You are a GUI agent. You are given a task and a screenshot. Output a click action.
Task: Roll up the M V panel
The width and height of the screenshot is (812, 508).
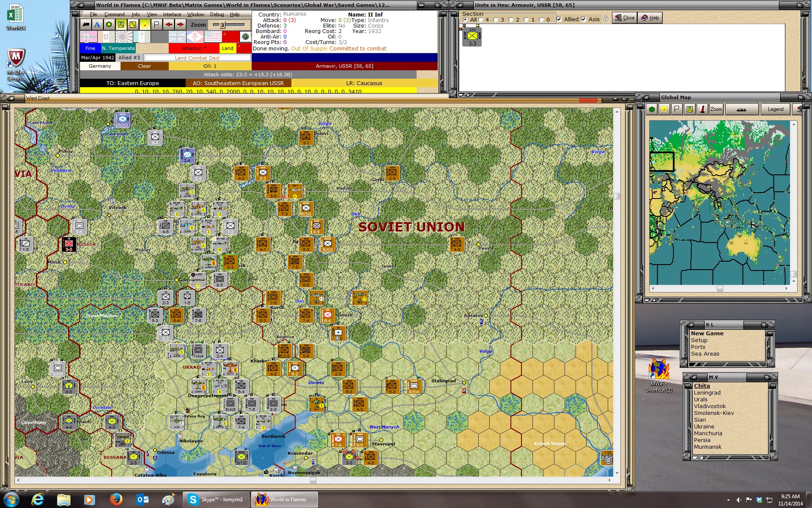(693, 377)
